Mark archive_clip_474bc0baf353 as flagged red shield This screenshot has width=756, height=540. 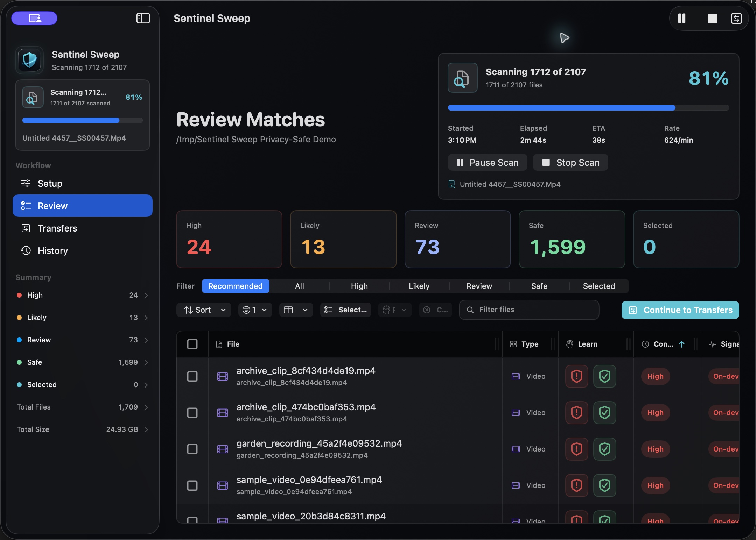tap(577, 413)
